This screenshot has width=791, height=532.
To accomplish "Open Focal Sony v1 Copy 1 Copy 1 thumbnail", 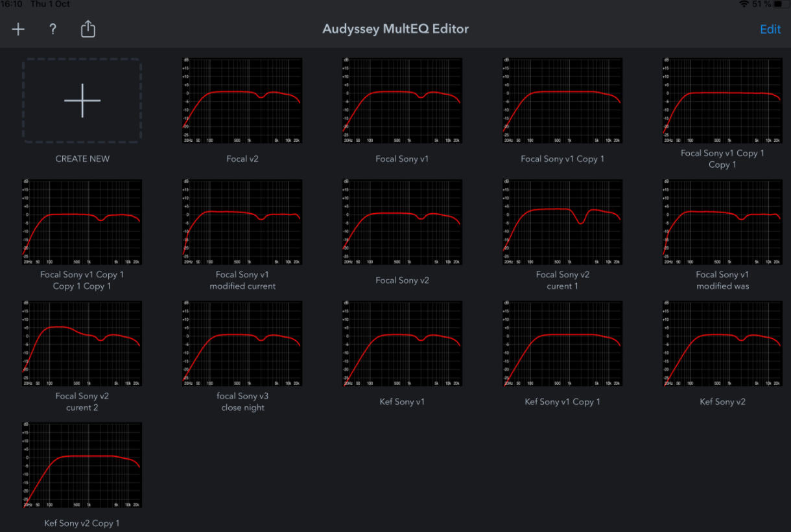I will [x=722, y=101].
